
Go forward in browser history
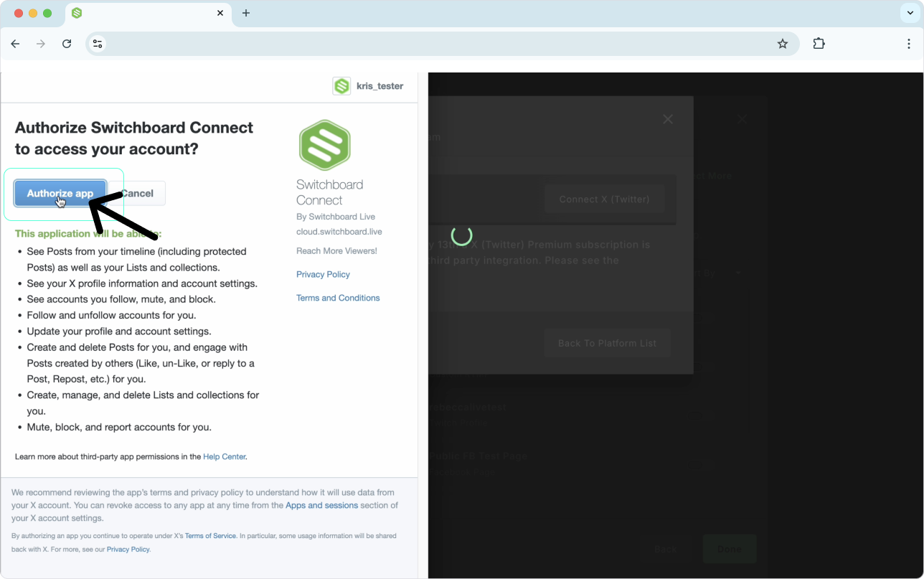[x=41, y=44]
